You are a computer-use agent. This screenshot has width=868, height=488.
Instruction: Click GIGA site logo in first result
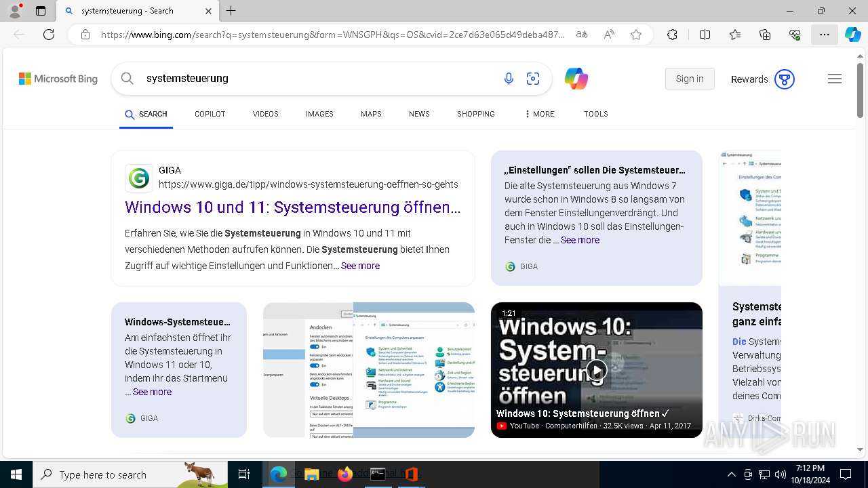click(139, 178)
